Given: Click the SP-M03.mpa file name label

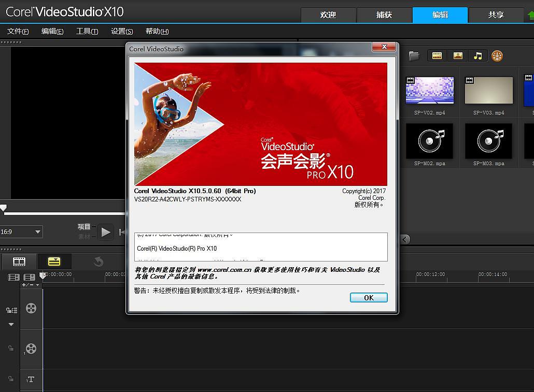Looking at the screenshot, I should (x=489, y=163).
